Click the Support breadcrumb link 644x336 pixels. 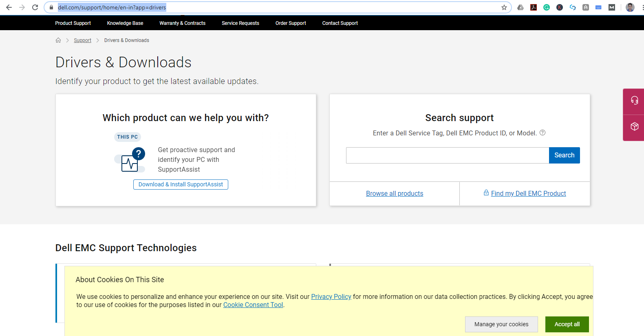(82, 40)
